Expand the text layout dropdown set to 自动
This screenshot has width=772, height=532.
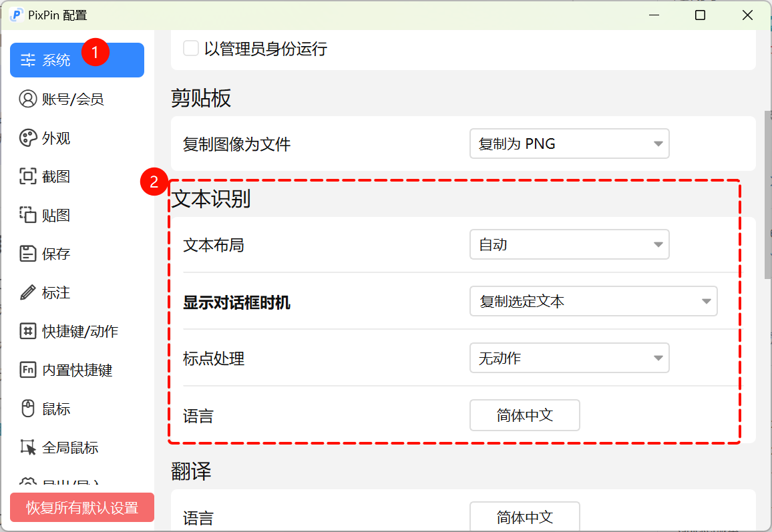tap(569, 245)
